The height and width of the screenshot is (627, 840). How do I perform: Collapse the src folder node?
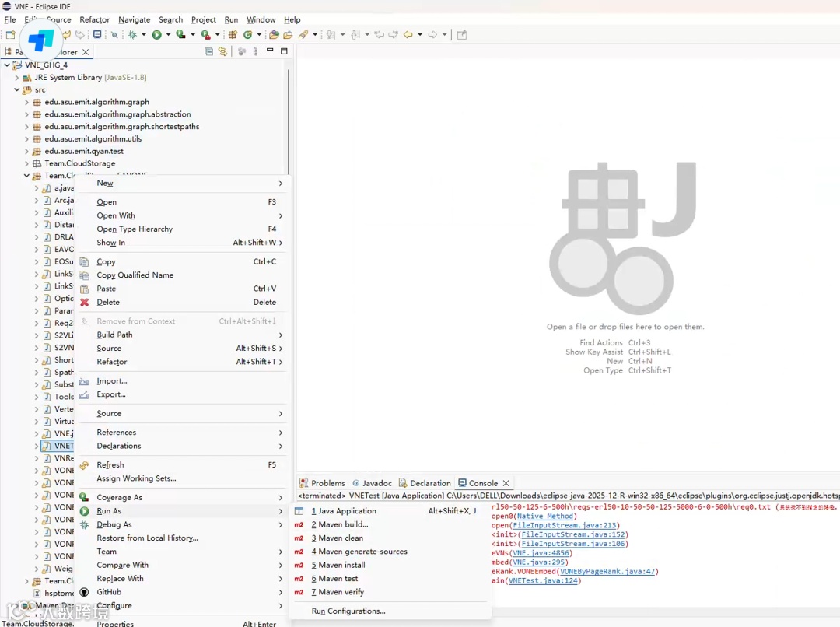[16, 89]
